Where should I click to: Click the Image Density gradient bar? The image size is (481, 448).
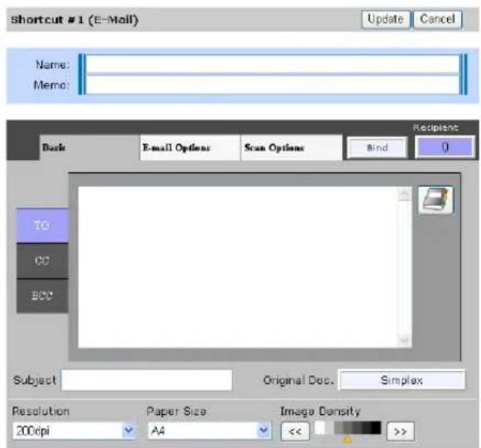click(x=358, y=427)
